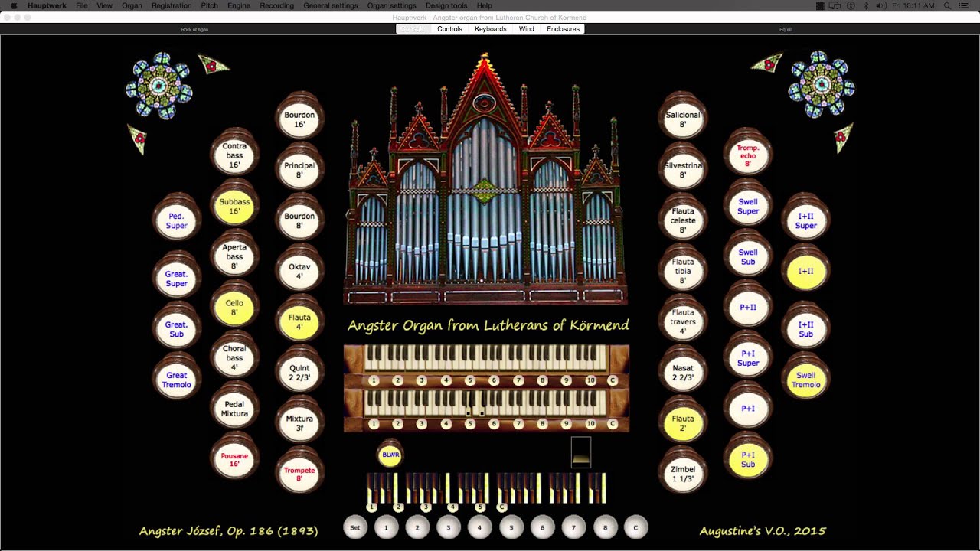Enable the Oktav 4' stop
Viewport: 980px width, 551px height.
(299, 270)
